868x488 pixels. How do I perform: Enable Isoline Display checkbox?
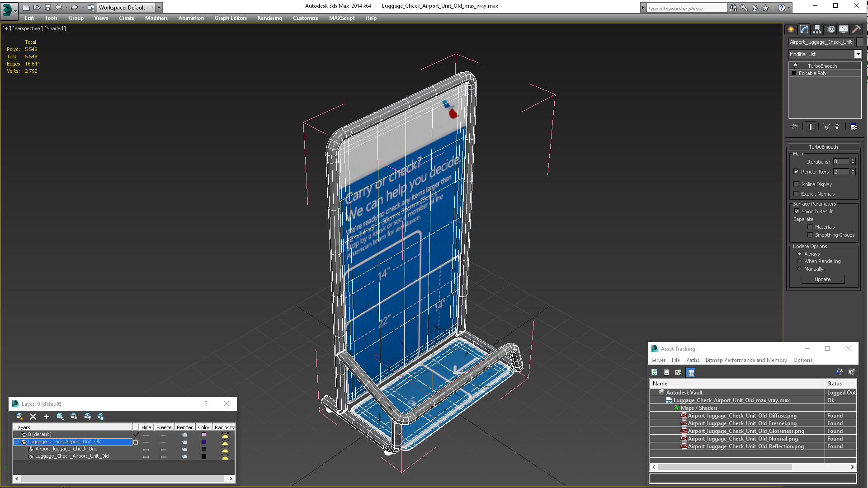click(x=797, y=184)
